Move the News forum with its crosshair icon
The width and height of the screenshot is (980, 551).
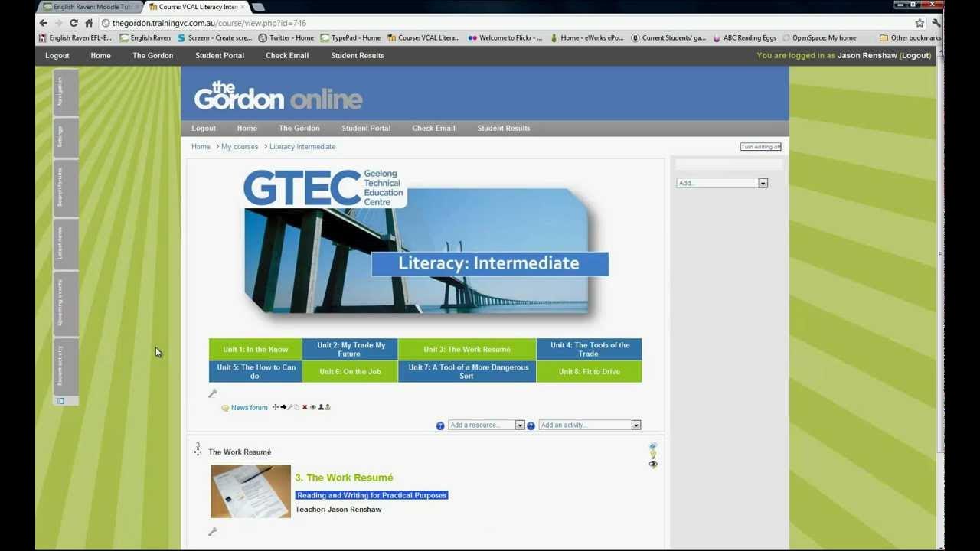[x=276, y=407]
